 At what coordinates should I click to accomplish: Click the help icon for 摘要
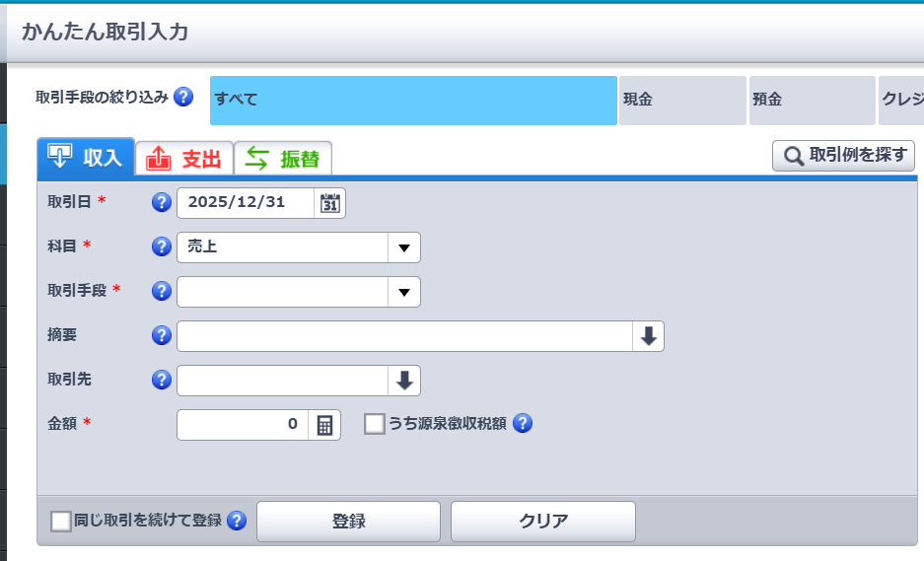162,336
